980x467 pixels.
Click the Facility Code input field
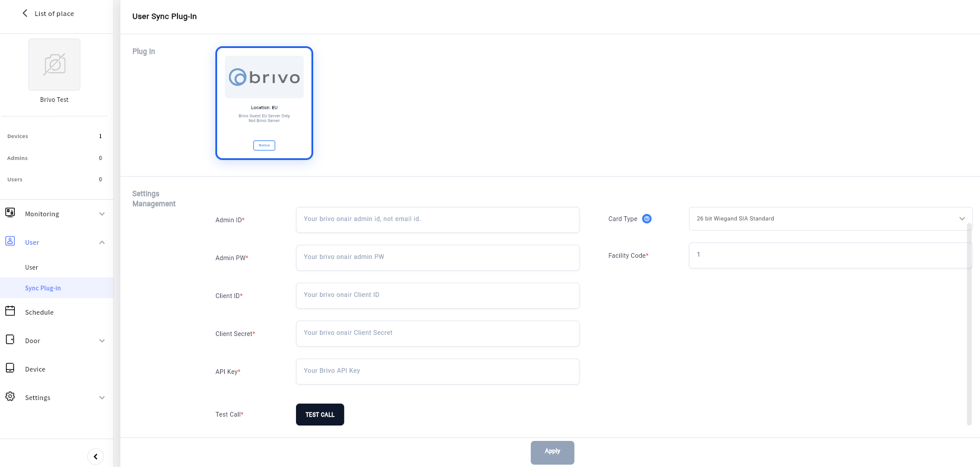[831, 255]
